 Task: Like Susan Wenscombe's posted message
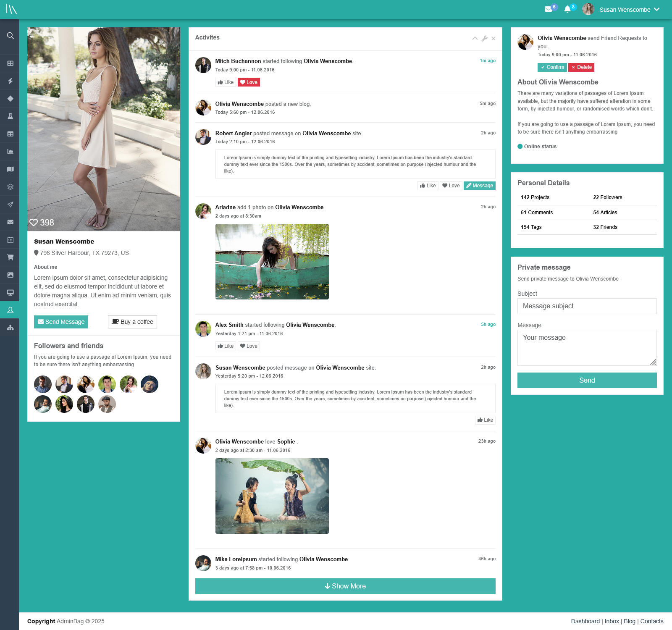click(x=485, y=420)
